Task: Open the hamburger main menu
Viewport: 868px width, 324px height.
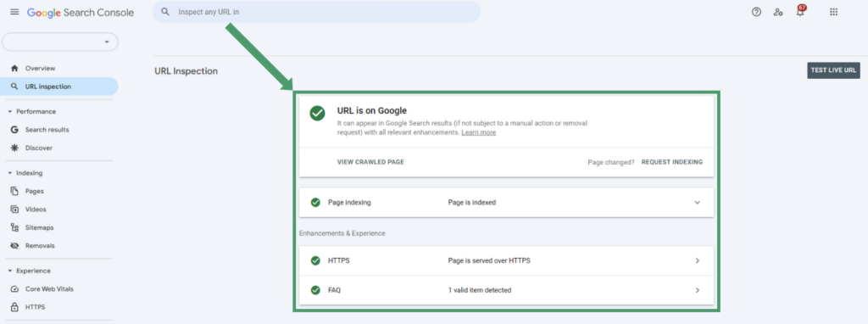Action: (15, 12)
